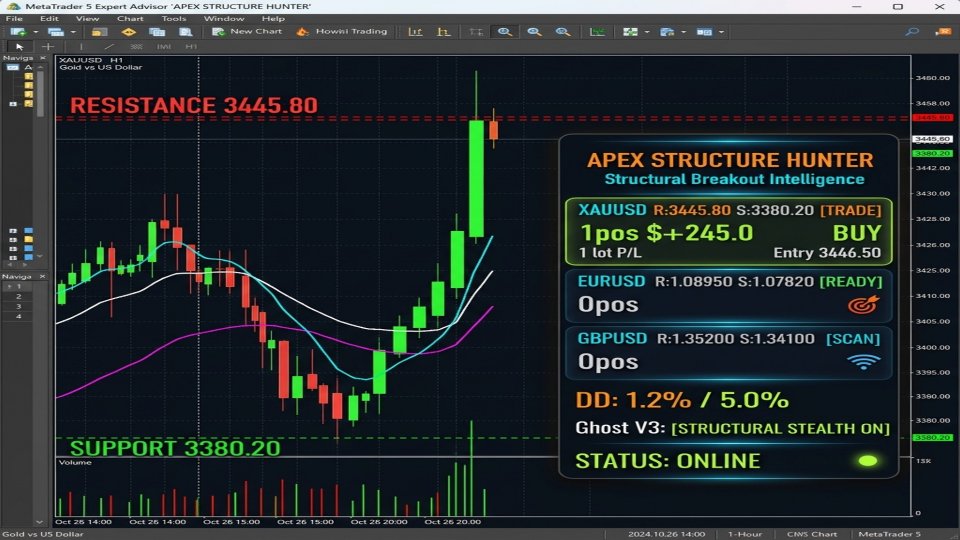Select the trendline drawing tool
The image size is (960, 540).
[109, 47]
